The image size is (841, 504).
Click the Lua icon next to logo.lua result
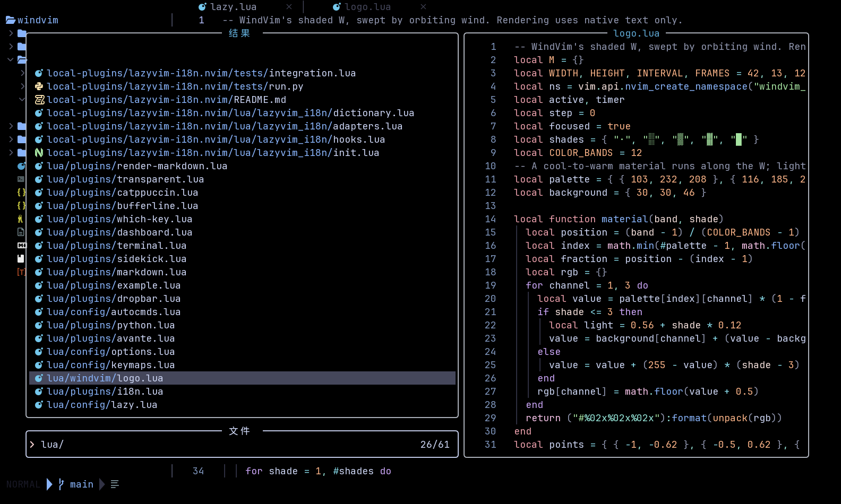click(x=39, y=378)
